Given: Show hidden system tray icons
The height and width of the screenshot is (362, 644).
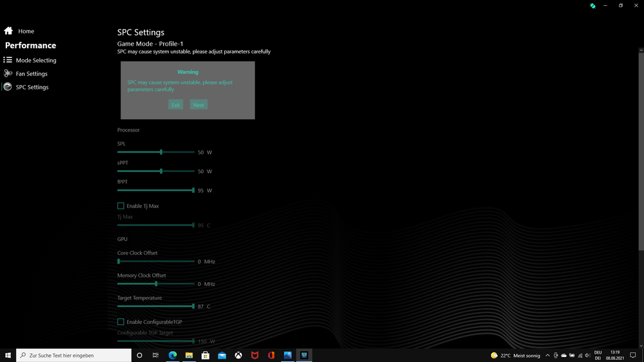Looking at the screenshot, I should point(547,356).
